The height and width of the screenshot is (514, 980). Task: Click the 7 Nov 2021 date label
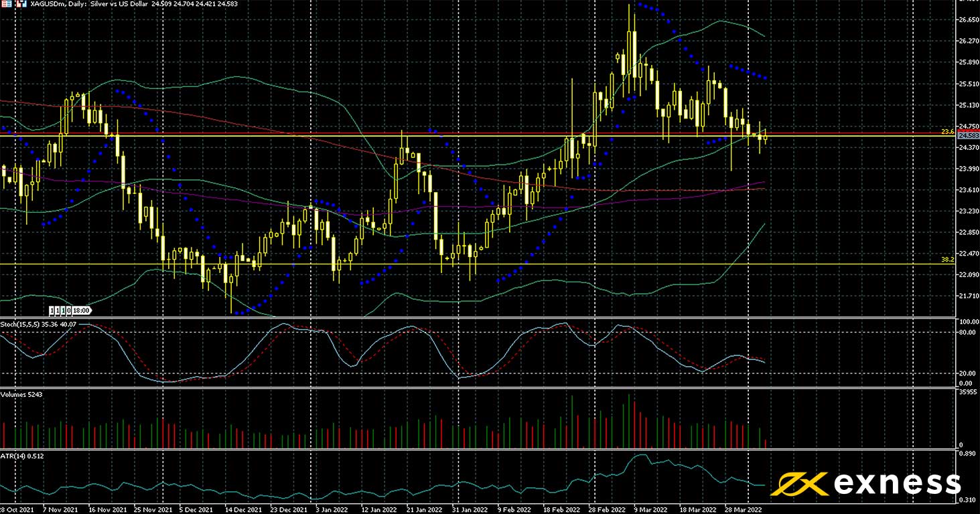pyautogui.click(x=60, y=509)
